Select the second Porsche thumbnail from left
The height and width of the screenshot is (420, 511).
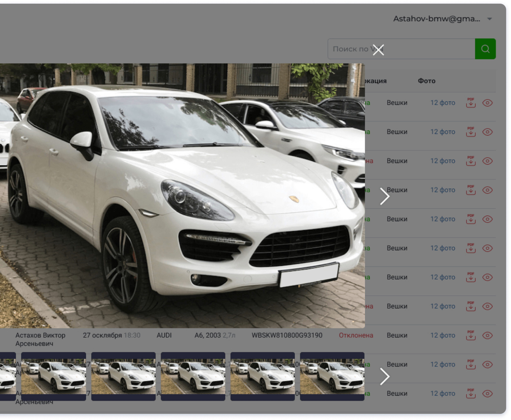[x=53, y=376]
